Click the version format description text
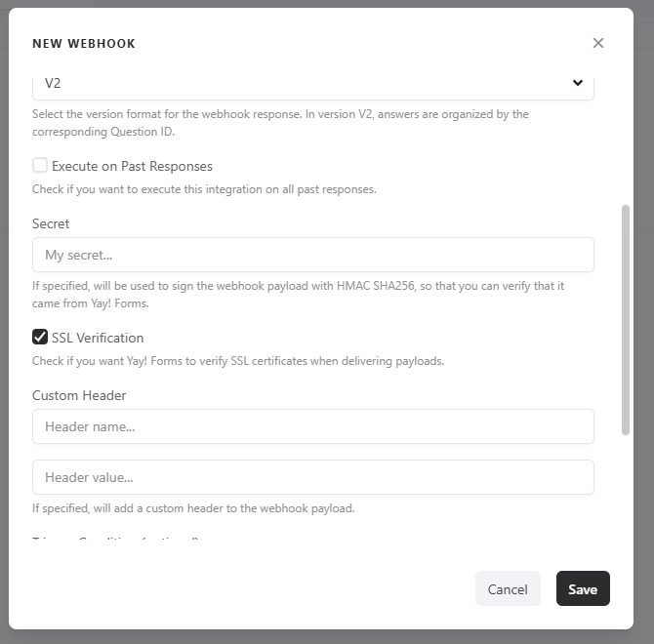This screenshot has width=654, height=644. pyautogui.click(x=280, y=123)
